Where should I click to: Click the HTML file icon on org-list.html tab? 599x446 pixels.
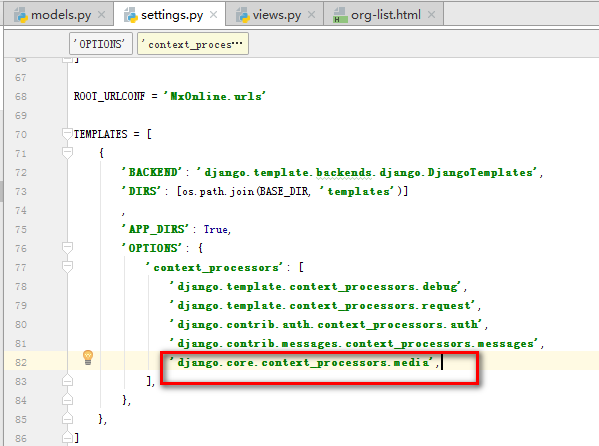[340, 15]
